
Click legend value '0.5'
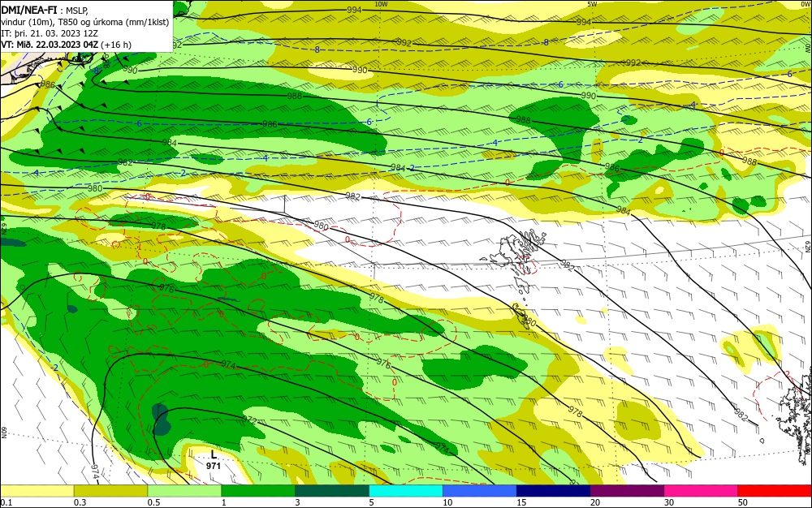153,502
